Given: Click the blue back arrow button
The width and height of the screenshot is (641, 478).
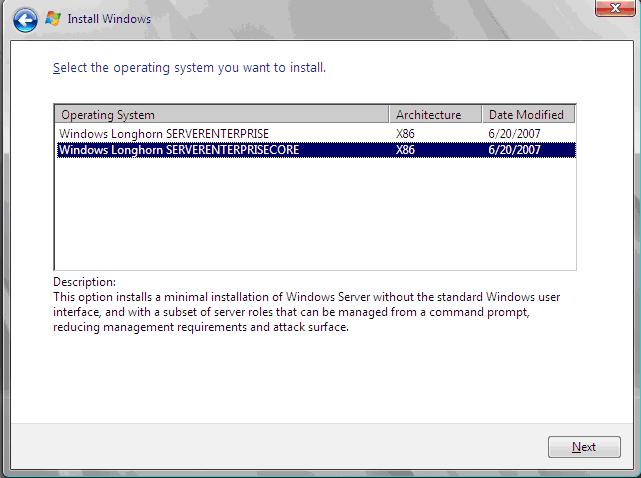Looking at the screenshot, I should tap(26, 19).
